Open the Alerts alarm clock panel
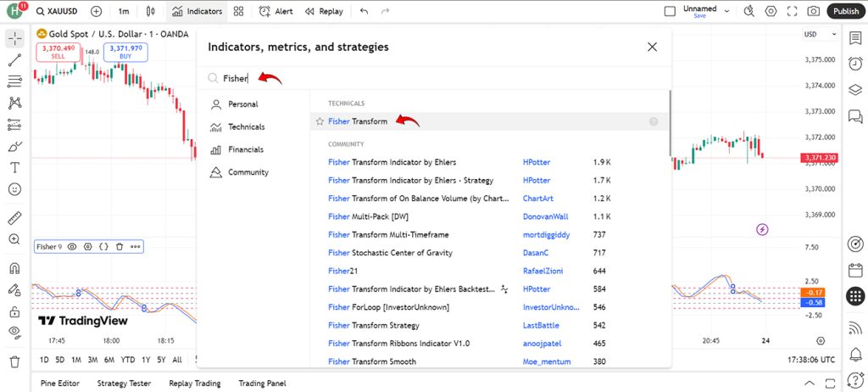Image resolution: width=868 pixels, height=392 pixels. (x=855, y=63)
